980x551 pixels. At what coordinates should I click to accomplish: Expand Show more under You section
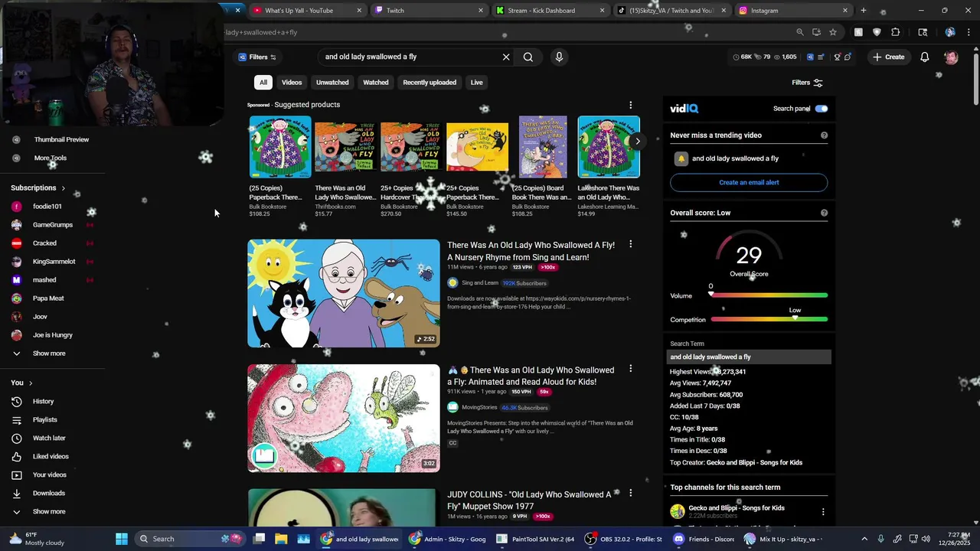point(49,511)
